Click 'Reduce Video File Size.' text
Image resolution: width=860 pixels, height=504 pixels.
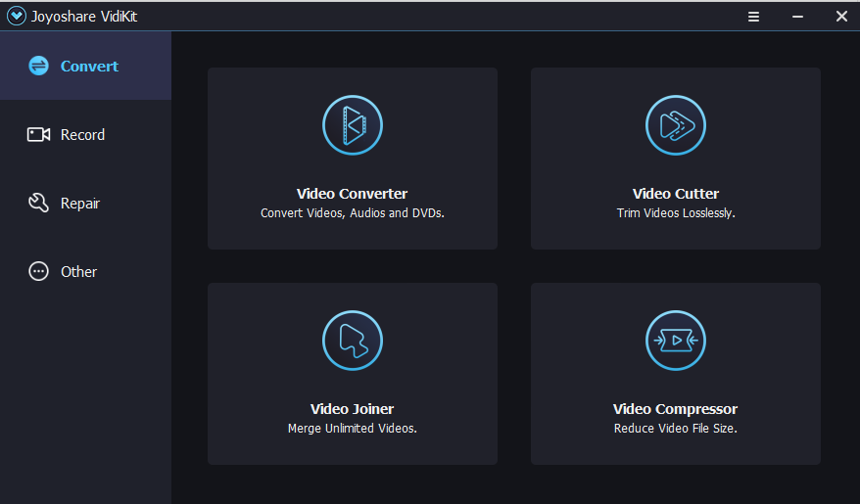point(675,429)
